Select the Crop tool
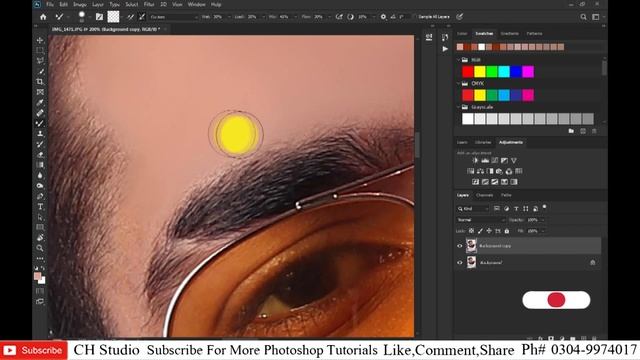 (x=40, y=82)
